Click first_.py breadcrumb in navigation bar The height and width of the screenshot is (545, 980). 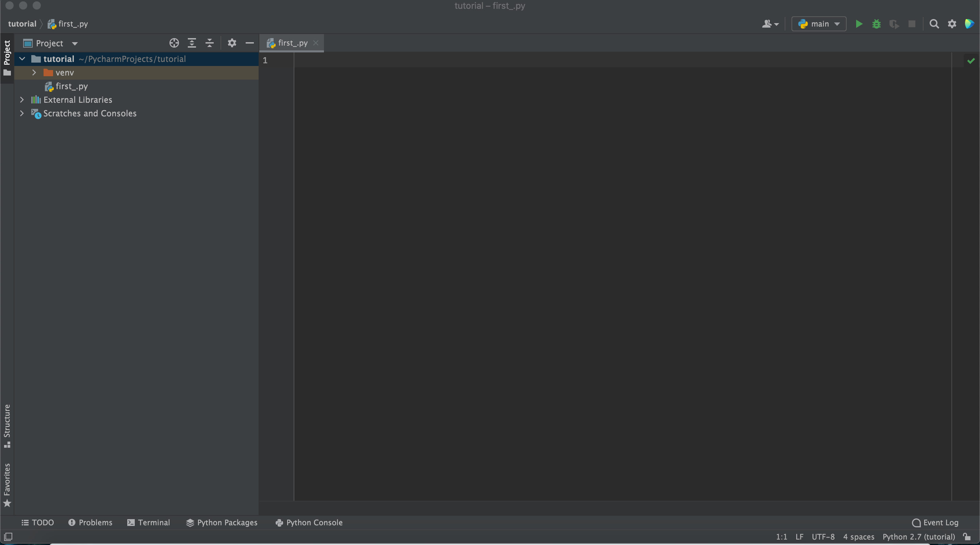(x=68, y=24)
